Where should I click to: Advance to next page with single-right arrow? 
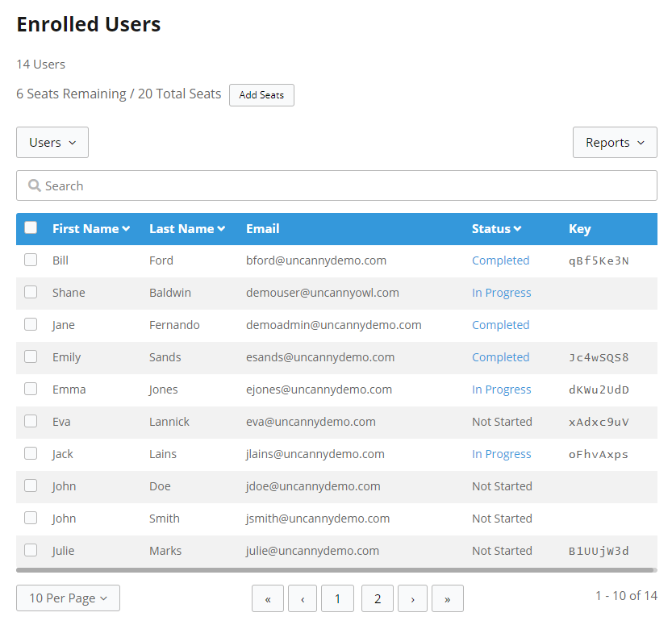click(413, 598)
